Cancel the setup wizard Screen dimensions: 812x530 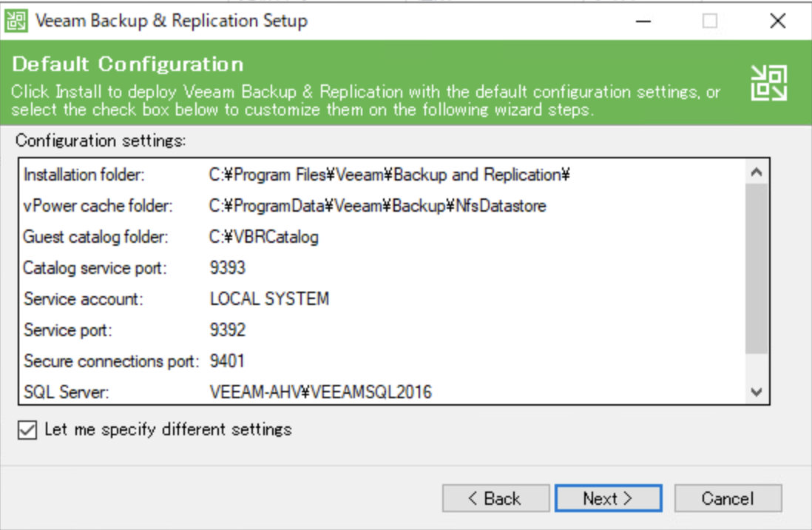(728, 498)
